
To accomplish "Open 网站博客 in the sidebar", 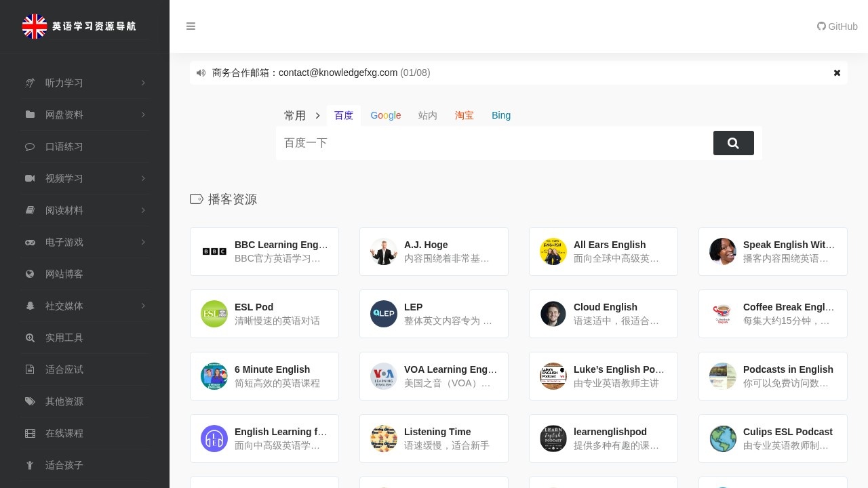I will point(64,274).
